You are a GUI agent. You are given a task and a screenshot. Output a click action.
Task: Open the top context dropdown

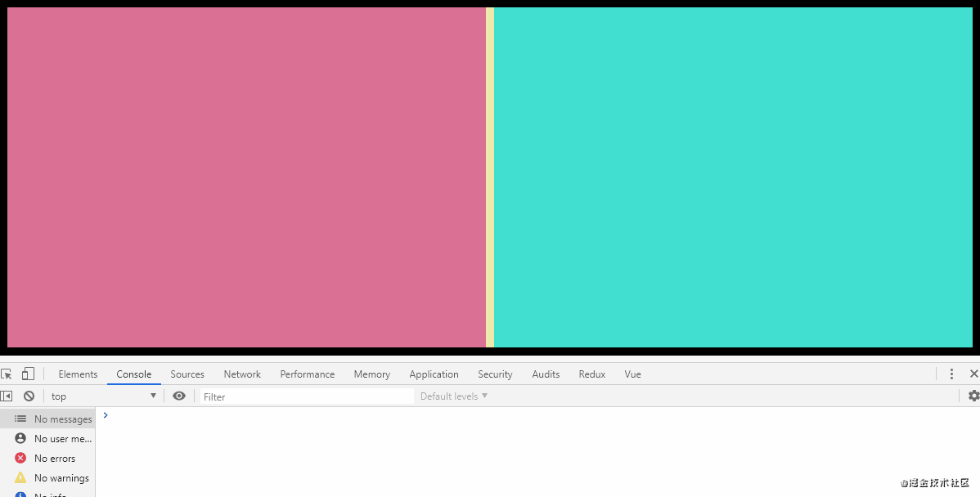[x=104, y=396]
